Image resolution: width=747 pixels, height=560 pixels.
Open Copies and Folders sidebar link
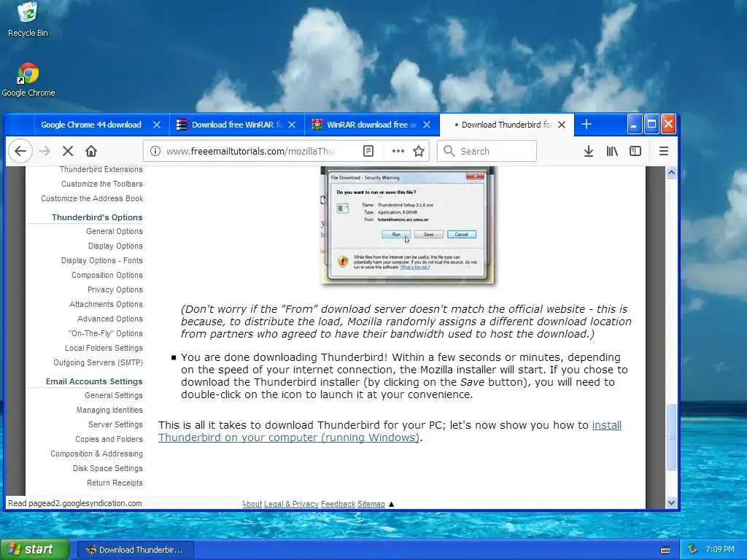(x=109, y=439)
